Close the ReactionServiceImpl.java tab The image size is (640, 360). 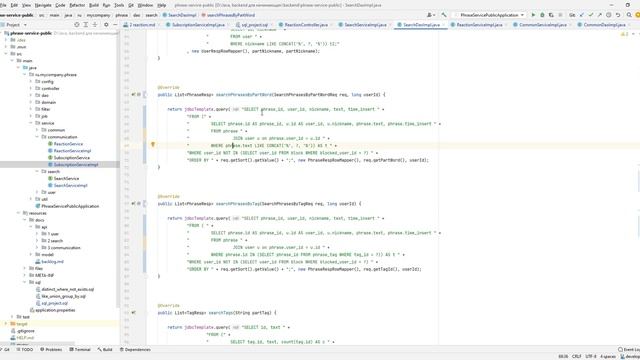coord(507,24)
